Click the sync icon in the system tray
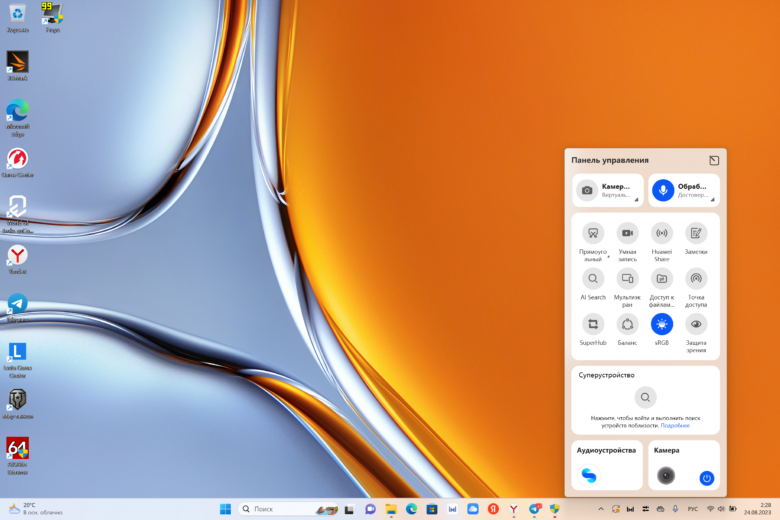The width and height of the screenshot is (780, 520). (x=615, y=509)
